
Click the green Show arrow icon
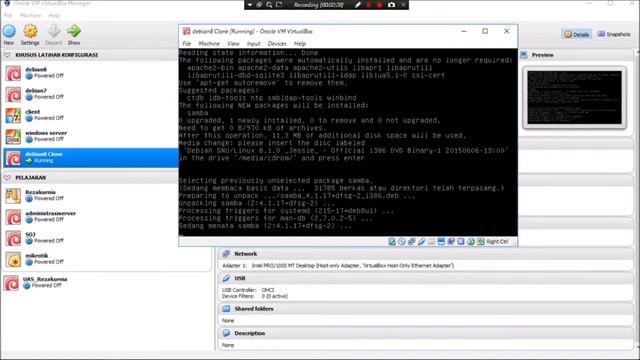click(x=74, y=31)
